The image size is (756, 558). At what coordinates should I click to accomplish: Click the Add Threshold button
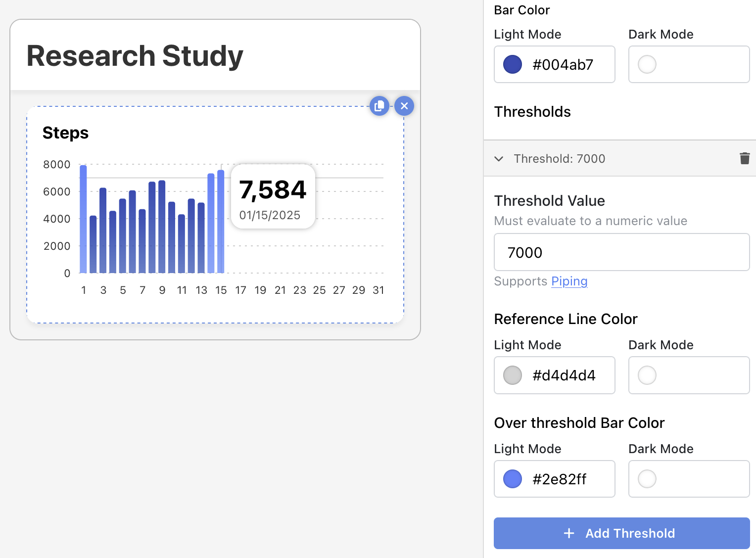621,533
